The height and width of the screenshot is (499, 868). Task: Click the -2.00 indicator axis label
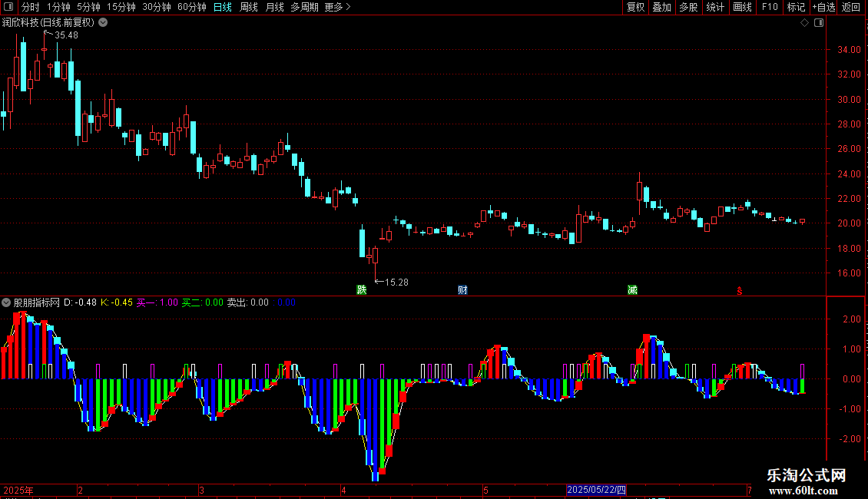click(x=851, y=438)
